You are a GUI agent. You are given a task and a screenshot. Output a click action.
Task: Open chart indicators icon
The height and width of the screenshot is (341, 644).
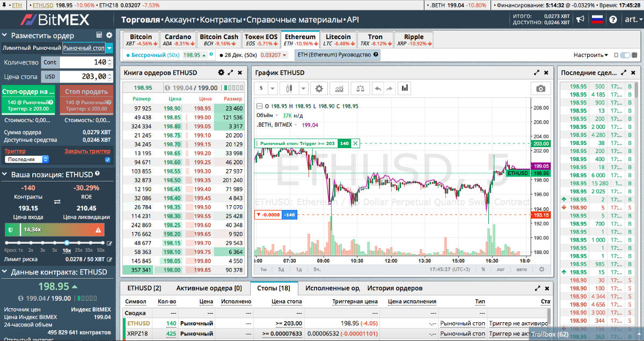(339, 88)
